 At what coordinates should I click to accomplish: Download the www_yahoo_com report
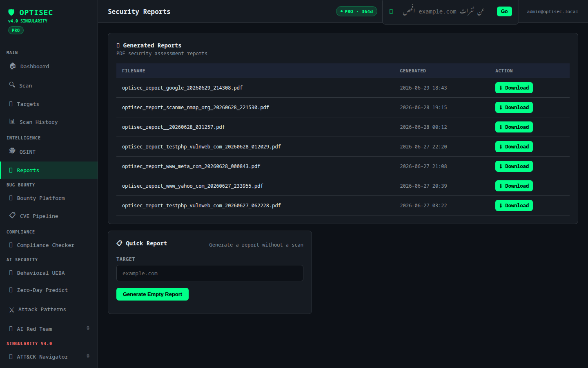point(514,186)
